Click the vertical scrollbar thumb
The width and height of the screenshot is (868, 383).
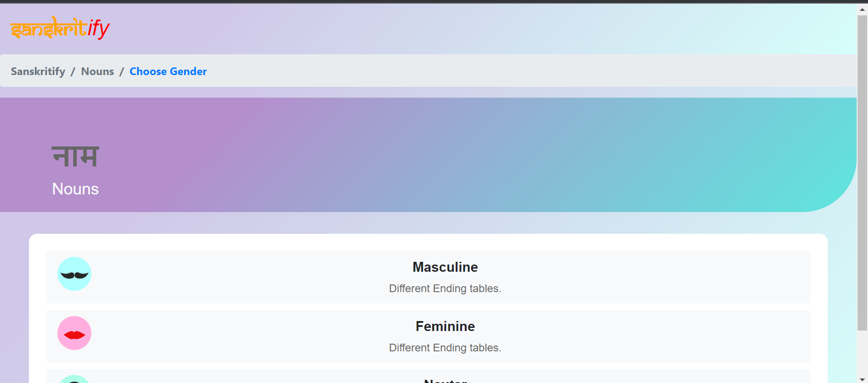tap(862, 172)
